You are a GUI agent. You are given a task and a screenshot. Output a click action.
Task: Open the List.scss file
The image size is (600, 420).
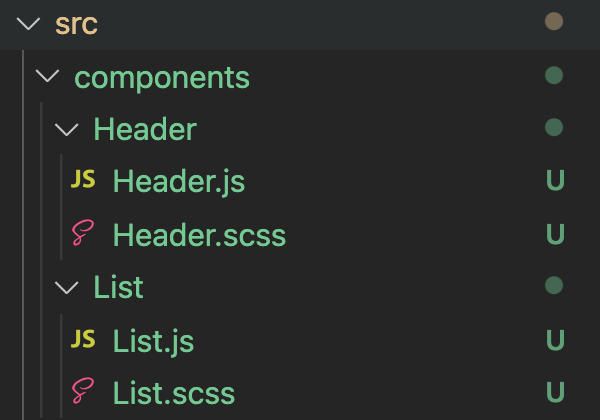tap(174, 393)
